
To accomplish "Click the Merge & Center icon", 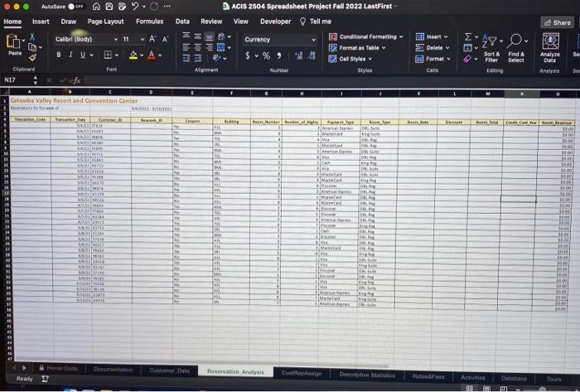I will [221, 47].
